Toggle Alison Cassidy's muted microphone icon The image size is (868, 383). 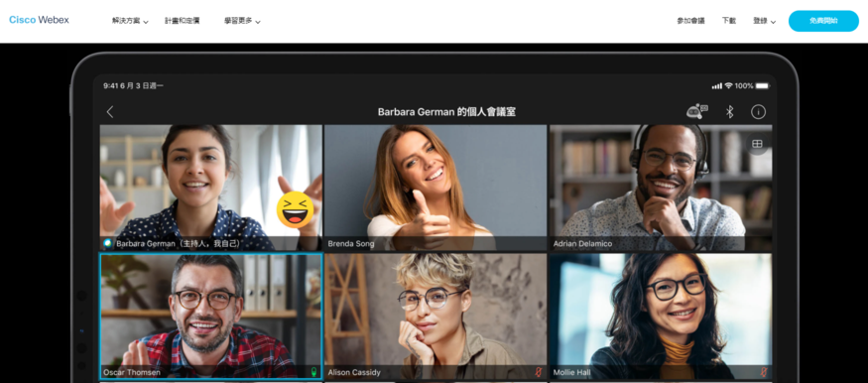coord(539,372)
